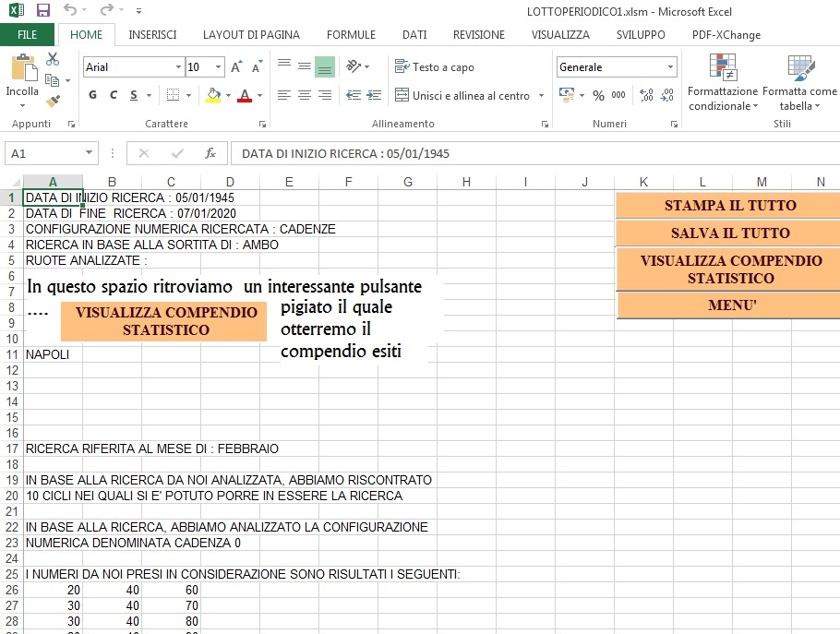The width and height of the screenshot is (840, 634).
Task: Click the Paste (Incolla) clipboard icon
Action: coord(24,68)
